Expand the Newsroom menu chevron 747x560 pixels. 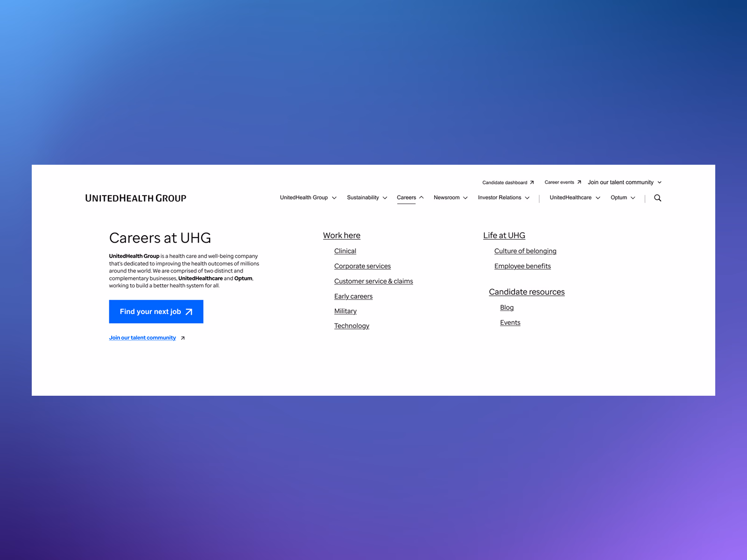[x=465, y=198]
